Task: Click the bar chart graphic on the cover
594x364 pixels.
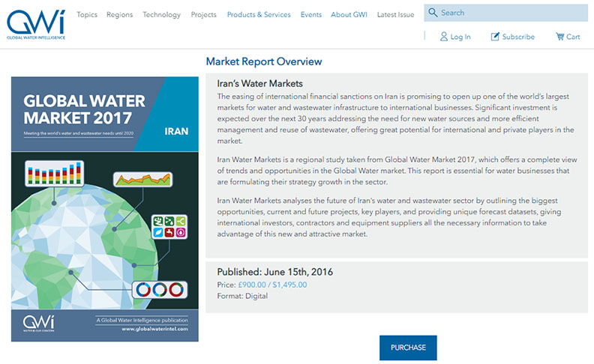Action: click(x=55, y=174)
